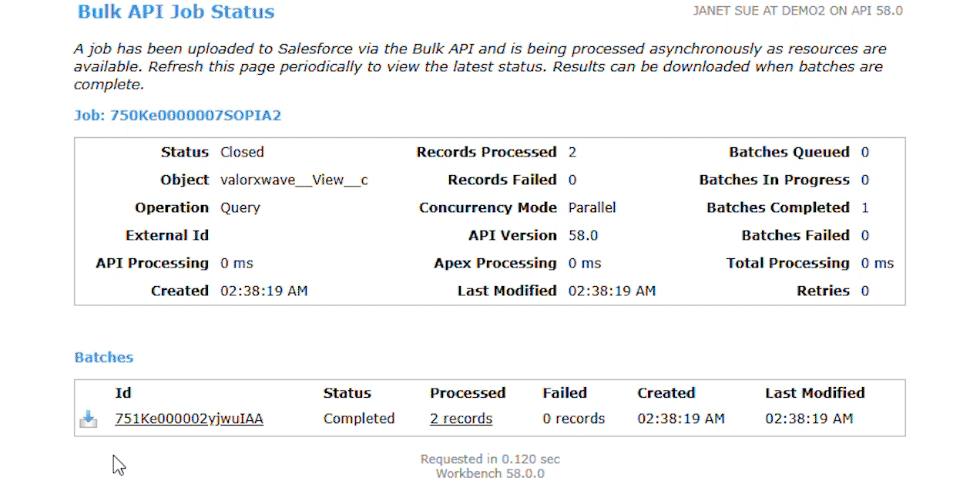Open Job 750Ke0000007SOPIA2 heading link
980x478 pixels.
point(178,116)
